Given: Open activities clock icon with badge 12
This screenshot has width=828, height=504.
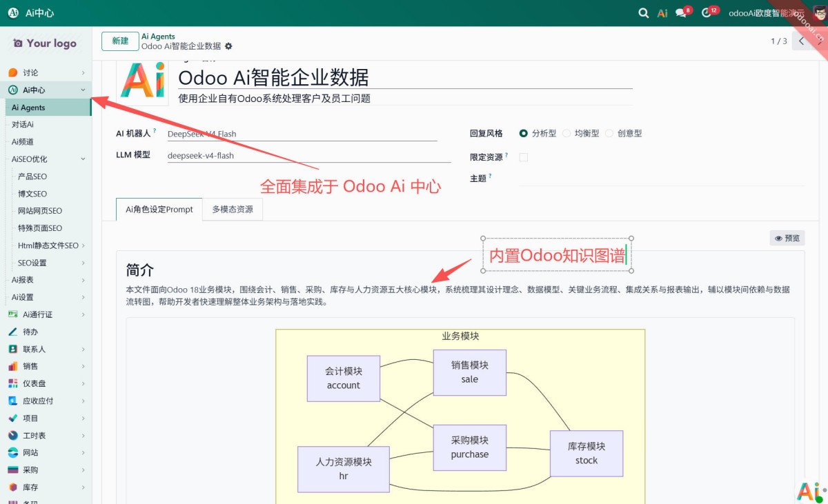Looking at the screenshot, I should [x=706, y=13].
